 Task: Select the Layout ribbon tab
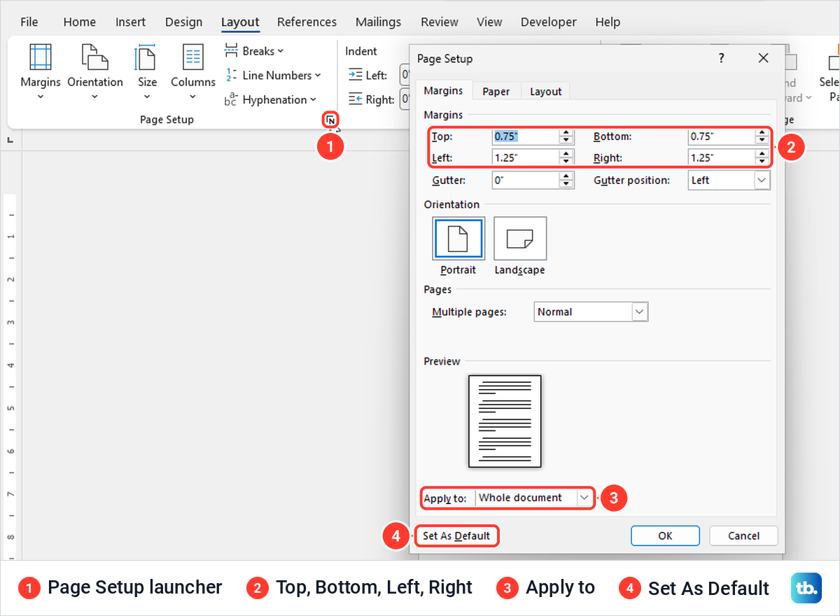[240, 22]
